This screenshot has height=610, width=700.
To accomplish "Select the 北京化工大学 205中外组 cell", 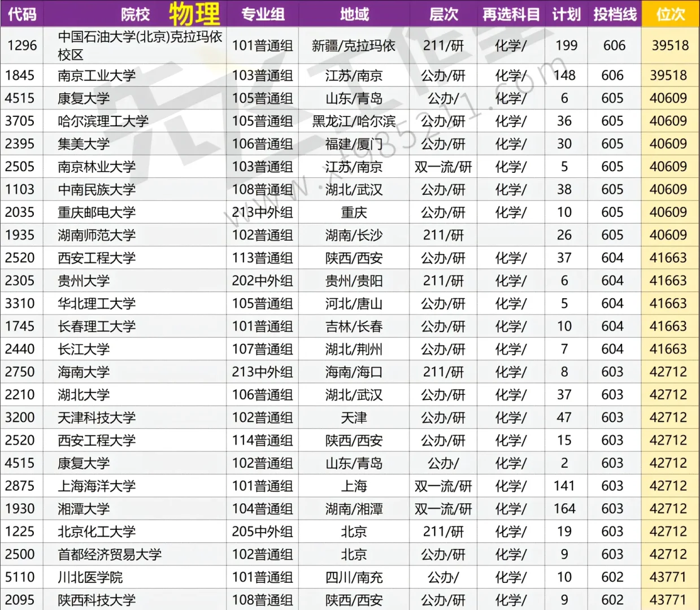I will pyautogui.click(x=263, y=531).
